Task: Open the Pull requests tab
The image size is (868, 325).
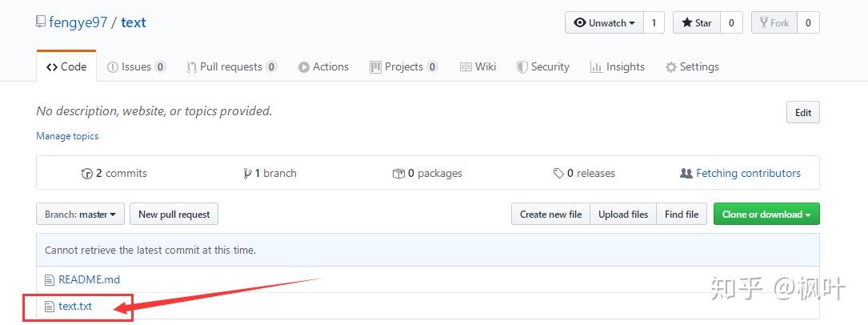Action: click(x=231, y=67)
